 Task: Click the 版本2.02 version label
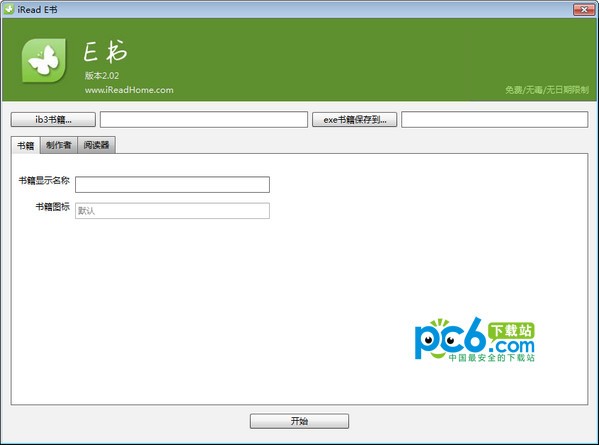click(102, 76)
